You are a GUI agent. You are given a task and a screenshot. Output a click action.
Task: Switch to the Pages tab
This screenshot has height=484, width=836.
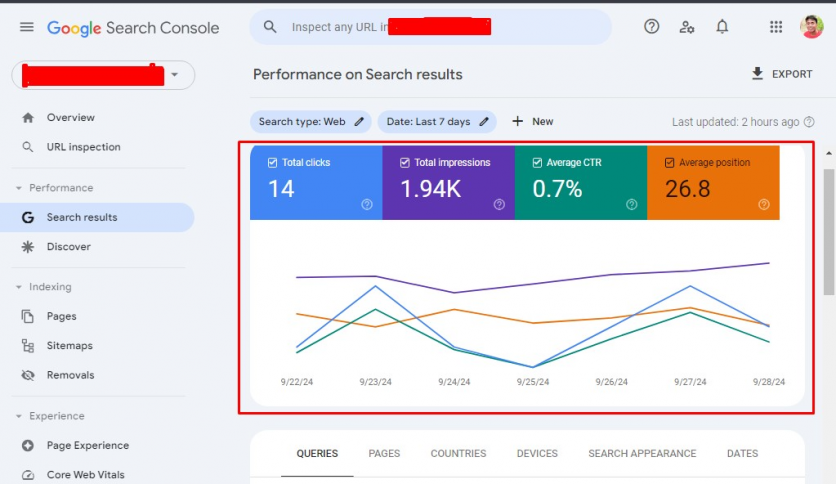coord(384,453)
